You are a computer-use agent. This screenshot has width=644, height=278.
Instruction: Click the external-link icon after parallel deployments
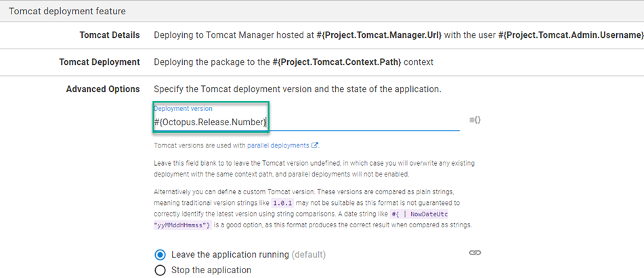315,145
